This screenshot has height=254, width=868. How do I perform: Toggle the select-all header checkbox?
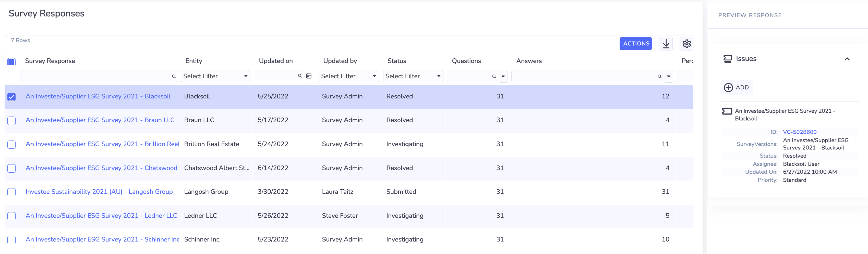tap(11, 62)
